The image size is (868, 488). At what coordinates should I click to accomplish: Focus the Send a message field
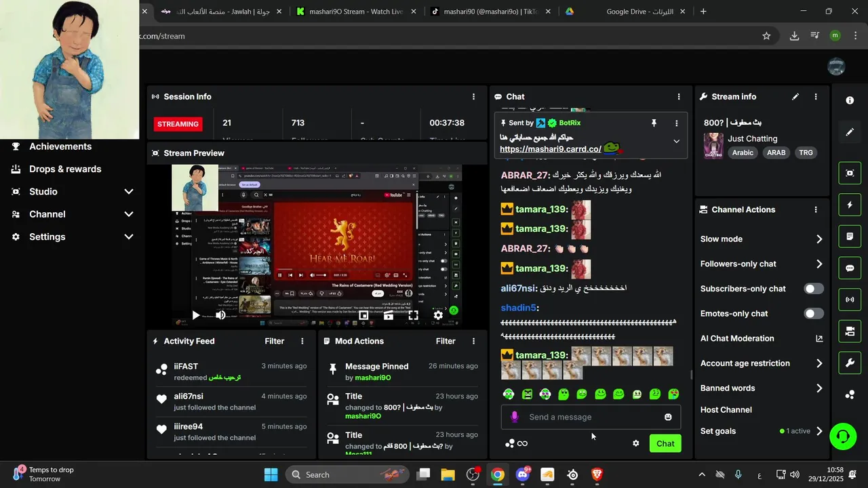pos(591,417)
